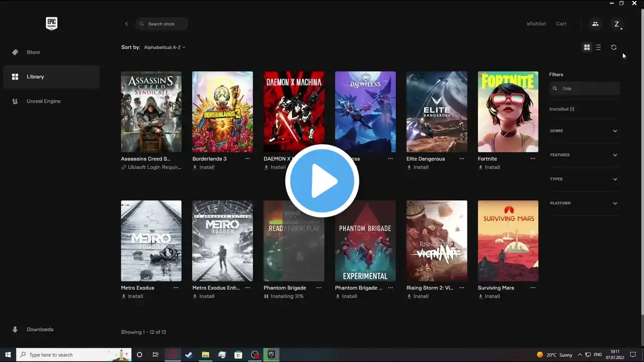Image resolution: width=644 pixels, height=362 pixels.
Task: Open Task View on the taskbar
Action: [155, 354]
